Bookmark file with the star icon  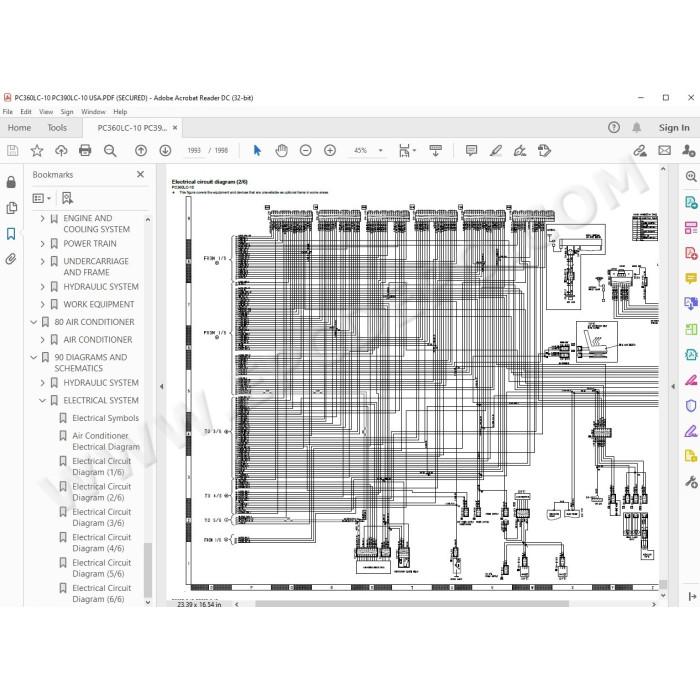click(x=37, y=150)
